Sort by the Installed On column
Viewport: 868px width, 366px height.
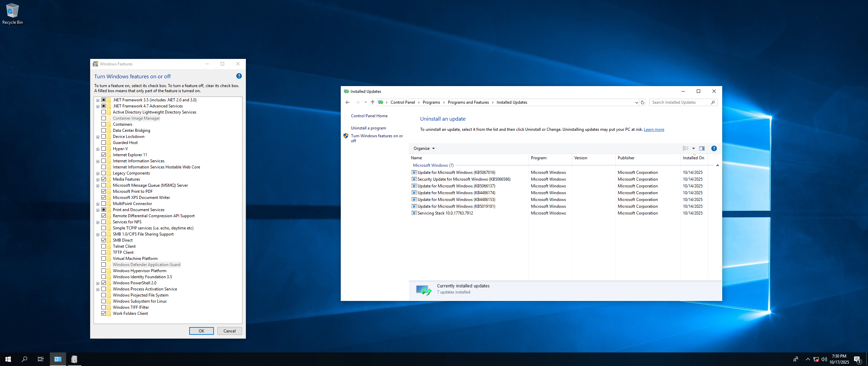tap(693, 158)
